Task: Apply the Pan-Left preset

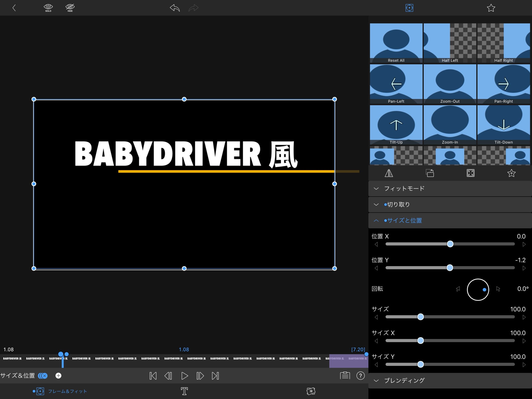Action: 396,84
